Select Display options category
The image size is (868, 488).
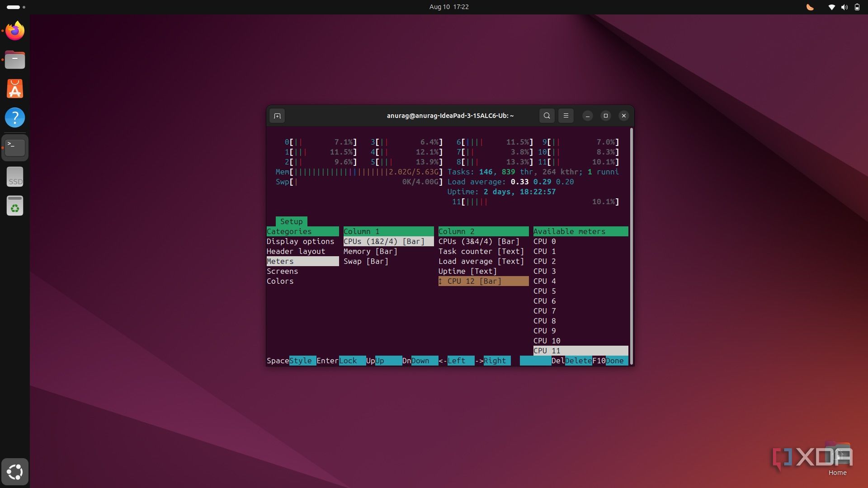point(301,241)
